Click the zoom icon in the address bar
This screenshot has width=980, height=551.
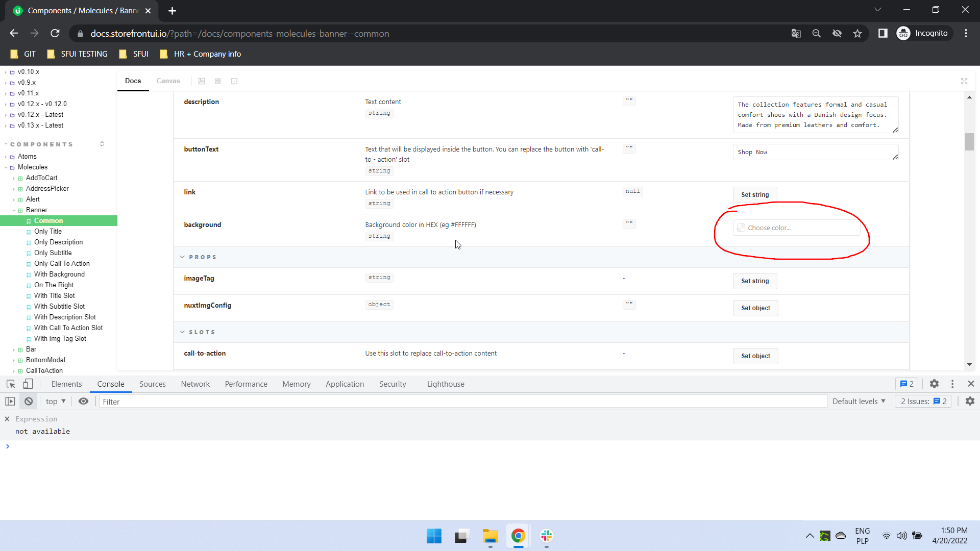pos(817,34)
